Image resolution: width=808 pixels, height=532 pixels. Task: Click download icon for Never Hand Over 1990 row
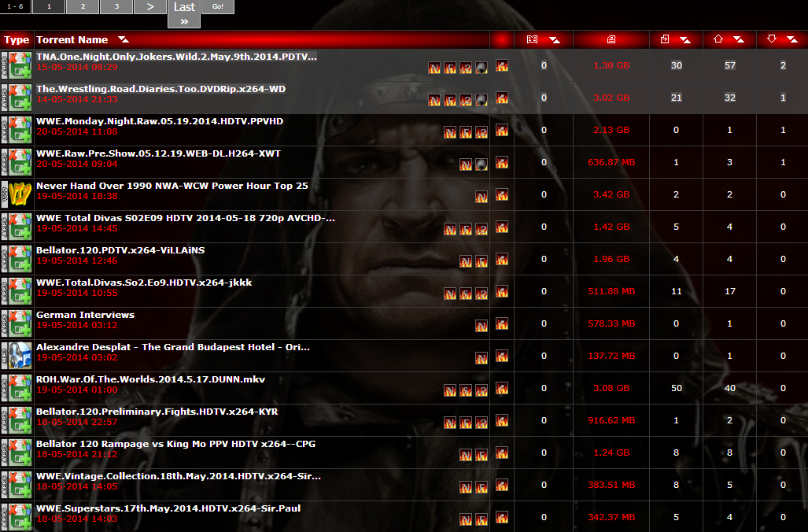point(501,194)
